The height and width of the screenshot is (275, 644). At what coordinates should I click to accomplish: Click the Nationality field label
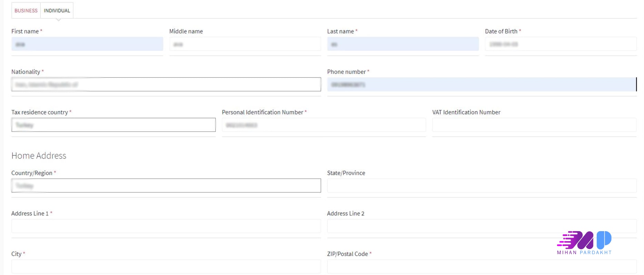click(x=26, y=72)
